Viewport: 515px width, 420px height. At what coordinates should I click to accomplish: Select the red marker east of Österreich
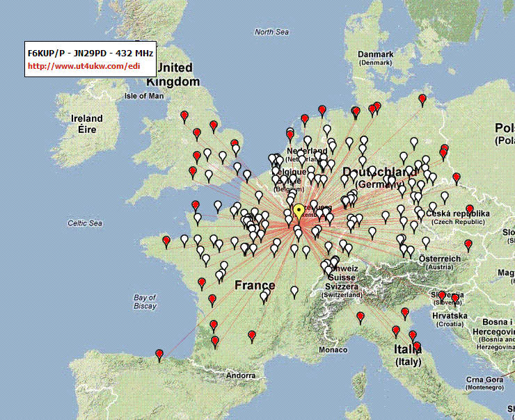(468, 245)
